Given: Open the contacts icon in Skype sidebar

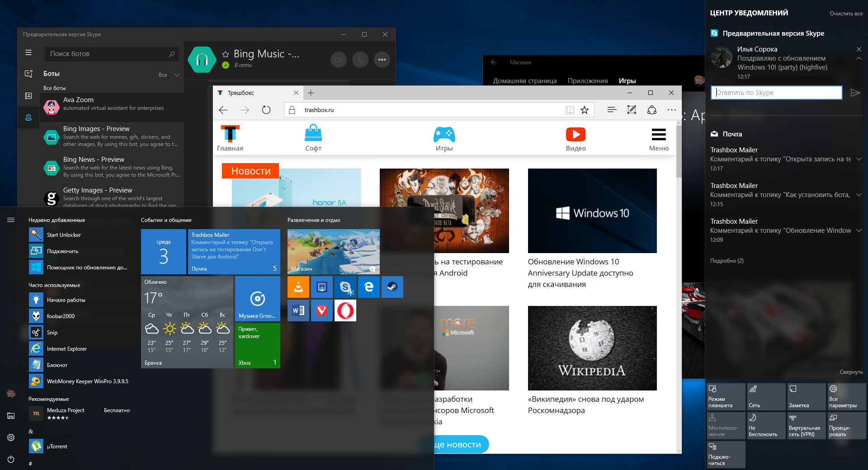Looking at the screenshot, I should [28, 96].
